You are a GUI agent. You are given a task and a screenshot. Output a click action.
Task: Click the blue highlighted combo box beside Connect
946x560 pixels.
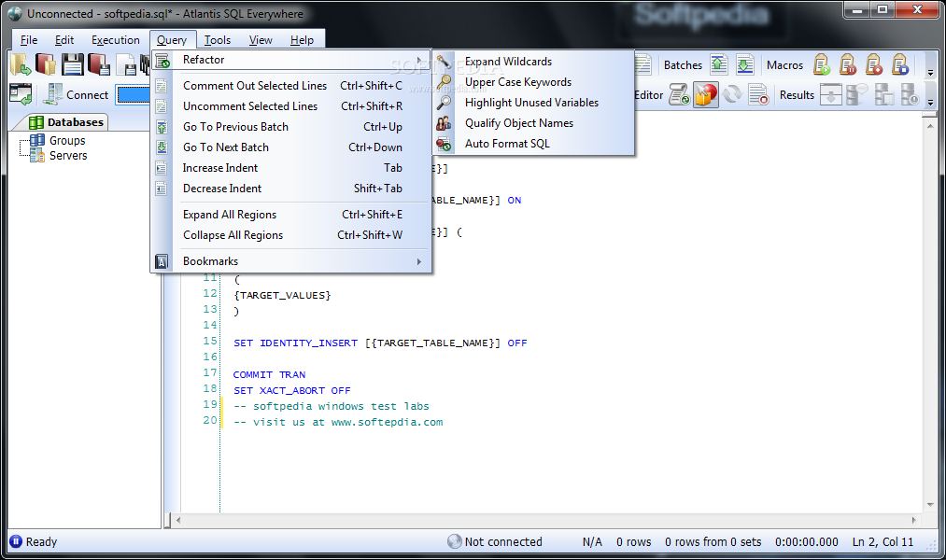(x=134, y=94)
